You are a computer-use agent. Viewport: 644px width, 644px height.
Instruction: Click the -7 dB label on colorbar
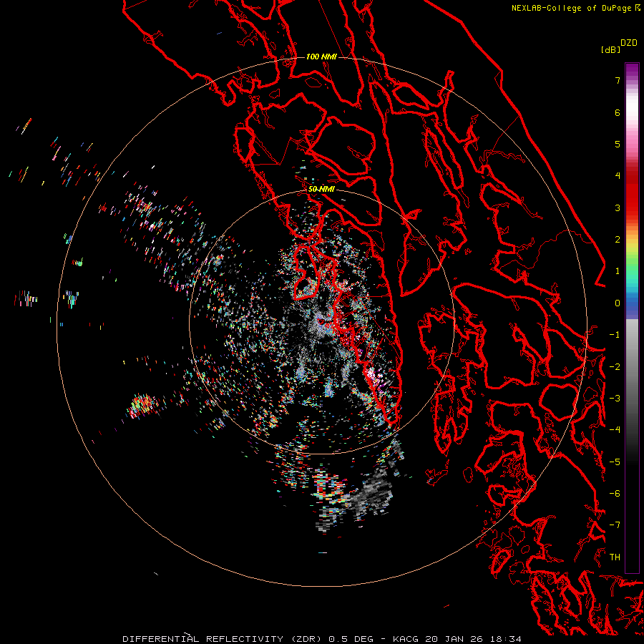[x=615, y=525]
